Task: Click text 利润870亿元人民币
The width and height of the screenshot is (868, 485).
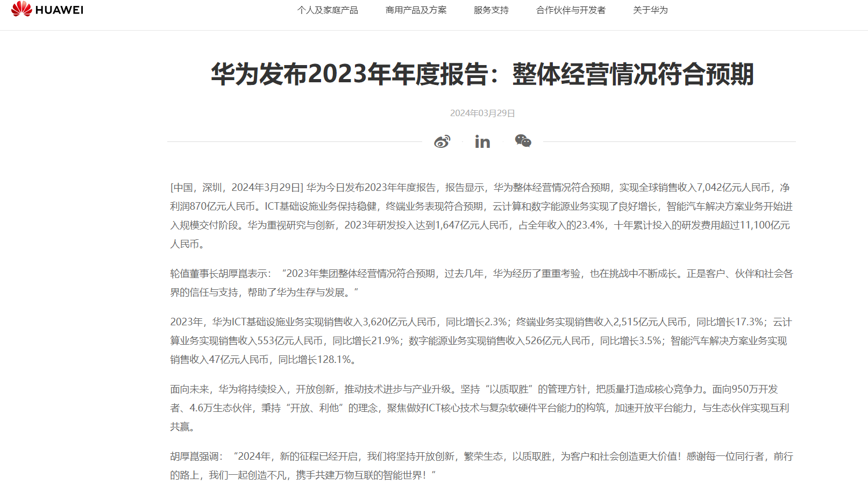Action: click(213, 206)
